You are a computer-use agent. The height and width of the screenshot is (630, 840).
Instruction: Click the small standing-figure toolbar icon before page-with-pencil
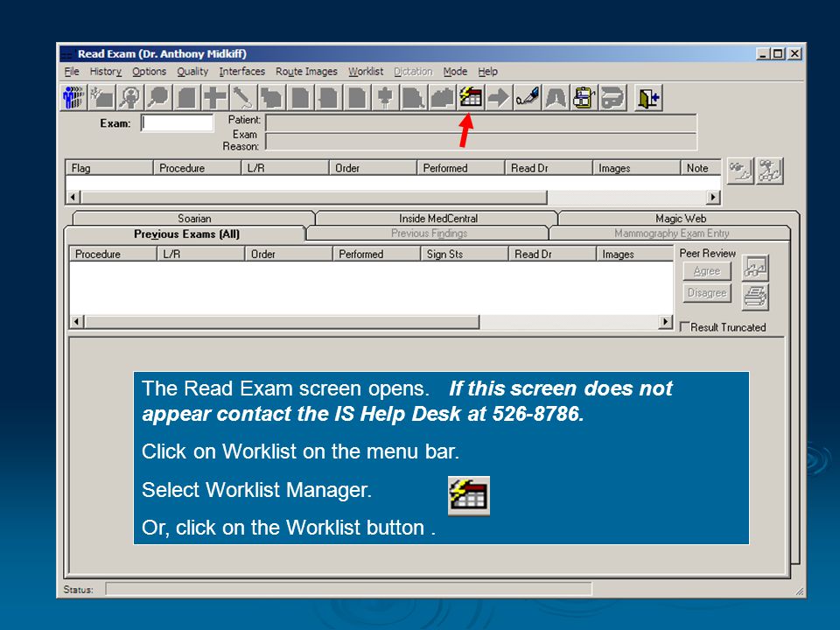coord(385,98)
